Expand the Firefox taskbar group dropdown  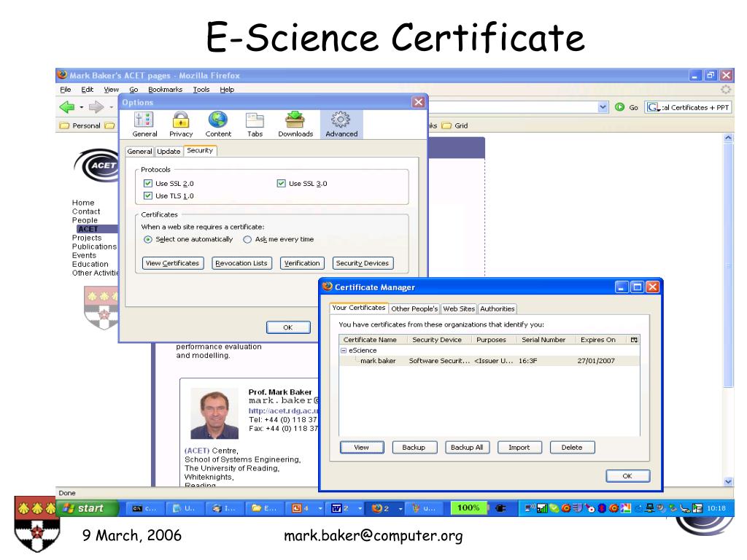(400, 508)
